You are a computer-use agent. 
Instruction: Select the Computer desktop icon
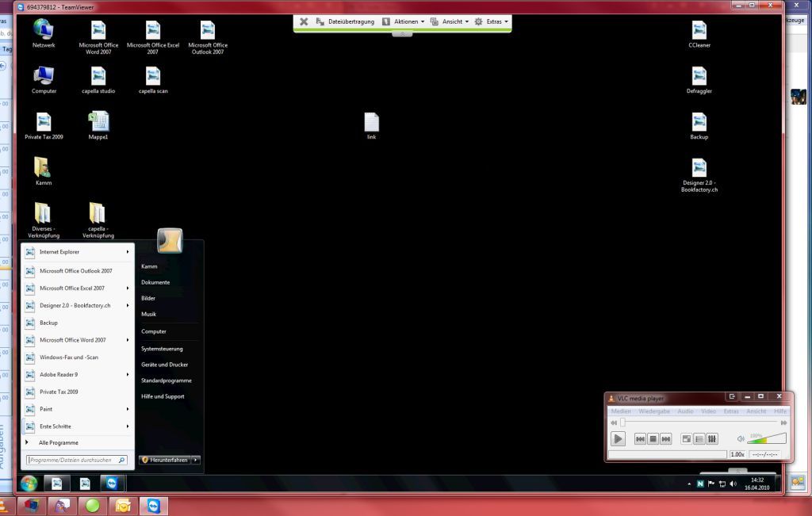(44, 80)
